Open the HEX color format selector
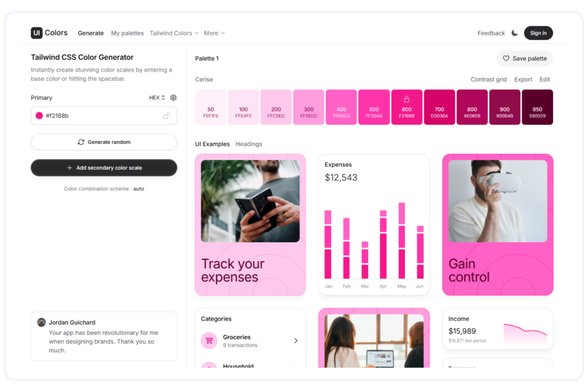 point(157,98)
